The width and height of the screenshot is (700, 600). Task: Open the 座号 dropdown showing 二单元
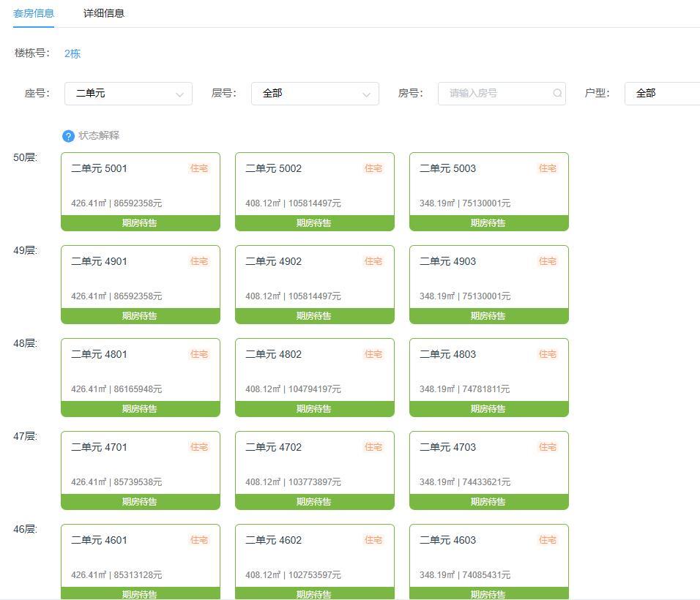pyautogui.click(x=129, y=93)
